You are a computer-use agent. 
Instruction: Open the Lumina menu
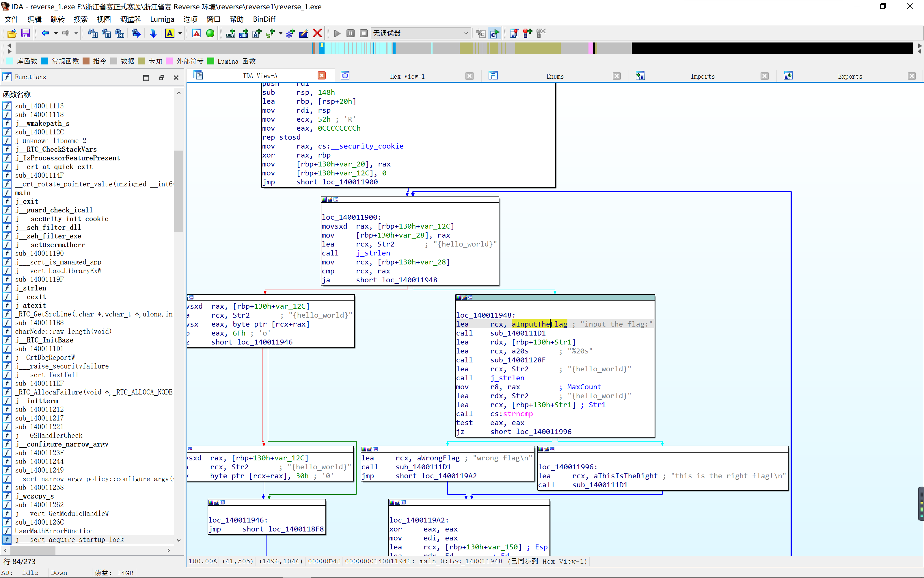point(162,19)
